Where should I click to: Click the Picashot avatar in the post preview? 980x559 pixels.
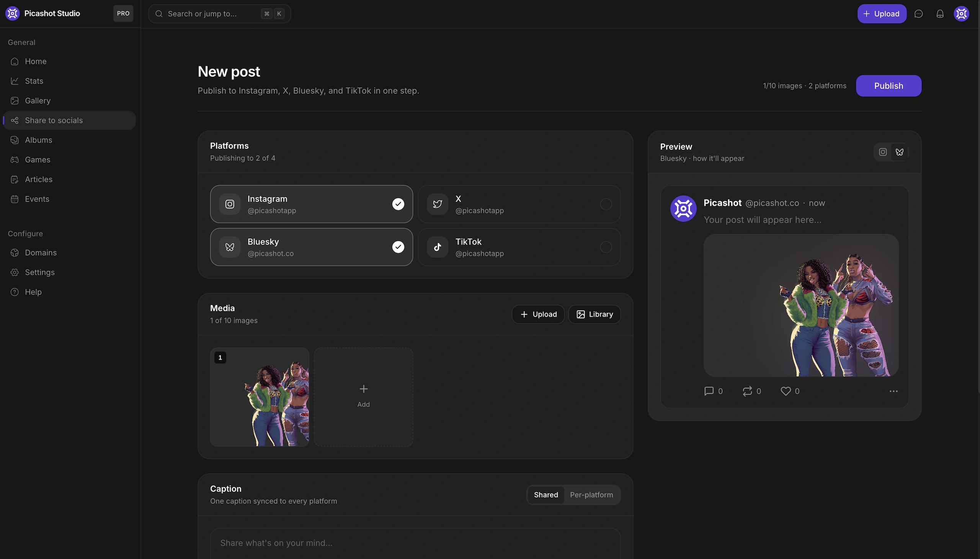click(x=683, y=208)
